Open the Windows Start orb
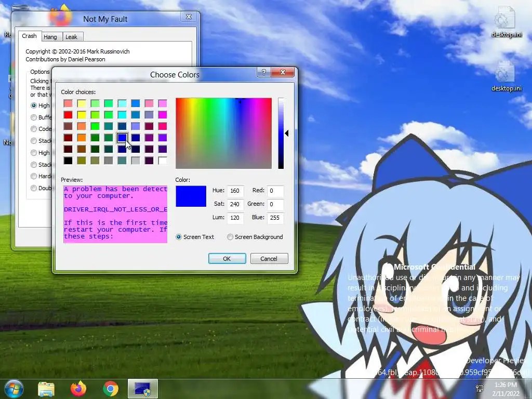The image size is (532, 399). pyautogui.click(x=14, y=389)
